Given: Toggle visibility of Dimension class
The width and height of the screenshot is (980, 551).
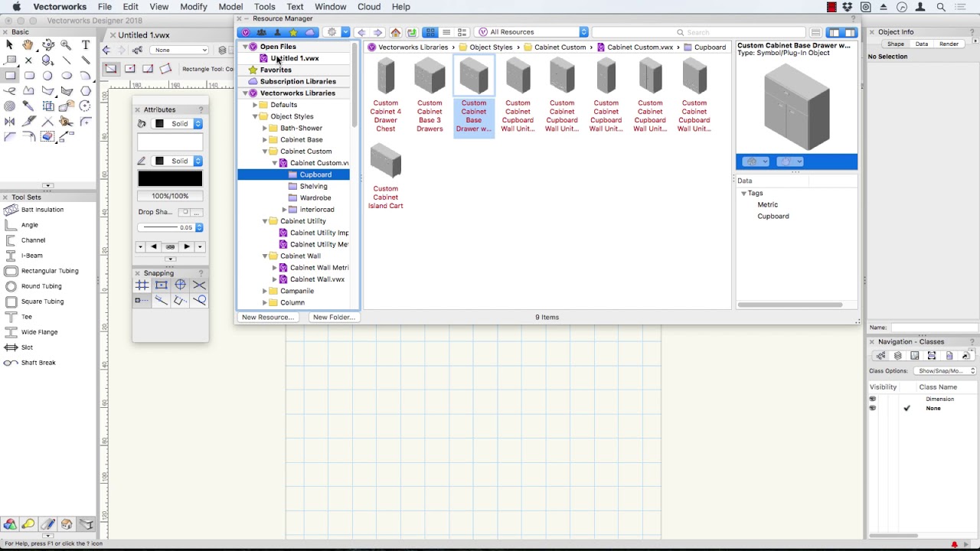Looking at the screenshot, I should pos(872,399).
